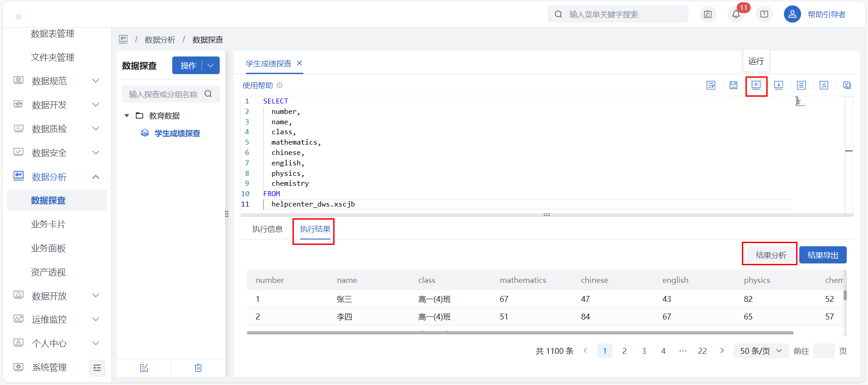This screenshot has height=385, width=868.
Task: Click the edit icon at explorer panel bottom
Action: tap(144, 368)
